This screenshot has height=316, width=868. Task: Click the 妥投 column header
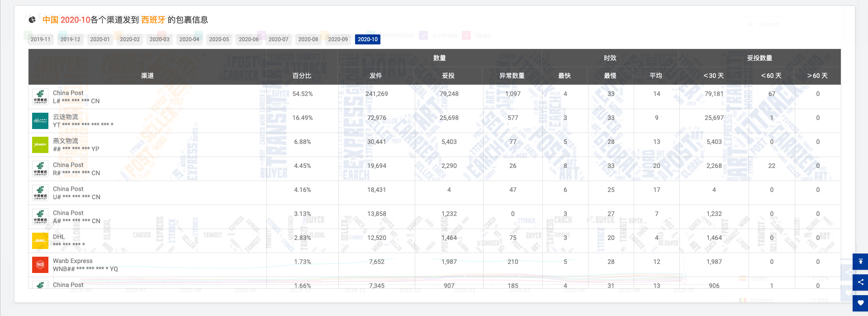pos(448,76)
